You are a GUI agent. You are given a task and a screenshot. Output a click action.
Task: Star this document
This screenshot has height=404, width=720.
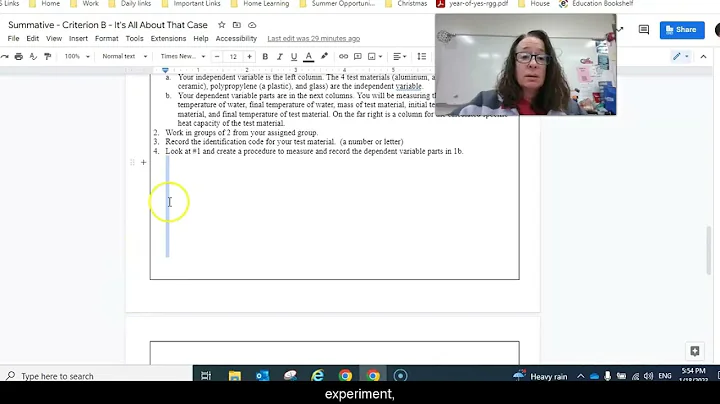[x=221, y=25]
